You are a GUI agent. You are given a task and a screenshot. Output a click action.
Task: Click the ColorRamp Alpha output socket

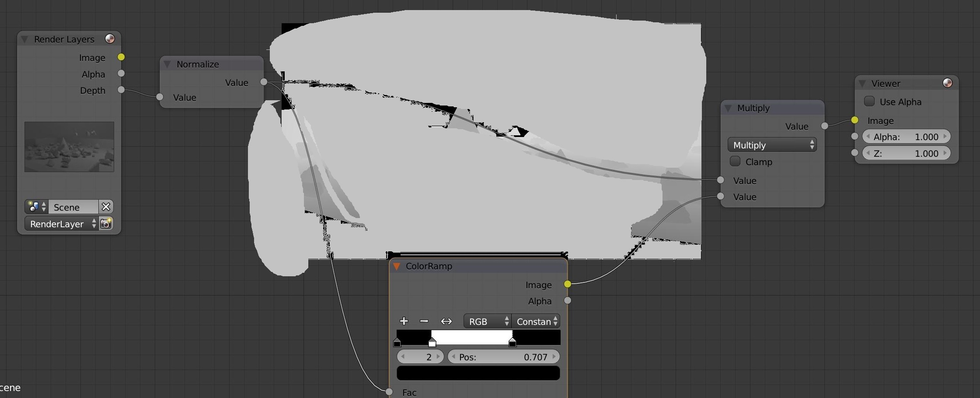coord(568,300)
